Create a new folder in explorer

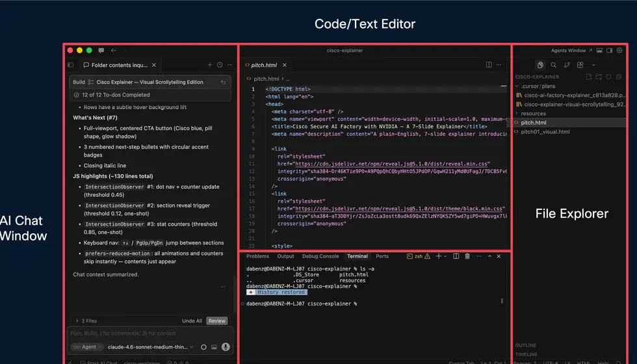click(599, 77)
